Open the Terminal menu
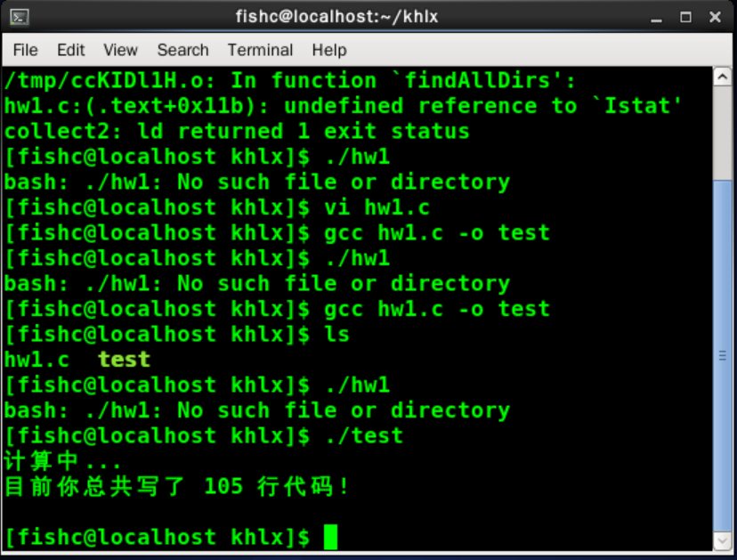Image resolution: width=737 pixels, height=560 pixels. pos(260,50)
